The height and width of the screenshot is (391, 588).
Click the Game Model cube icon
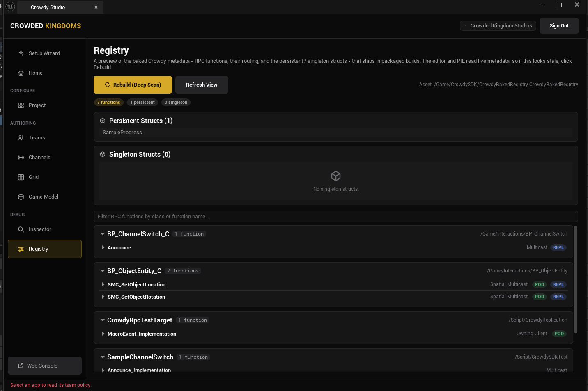click(x=21, y=197)
